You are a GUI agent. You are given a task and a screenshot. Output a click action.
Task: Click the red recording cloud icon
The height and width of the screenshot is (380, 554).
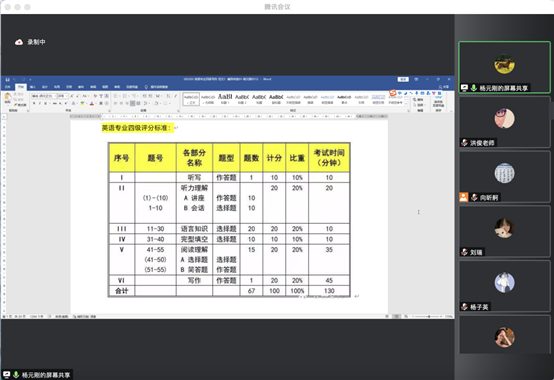[19, 42]
